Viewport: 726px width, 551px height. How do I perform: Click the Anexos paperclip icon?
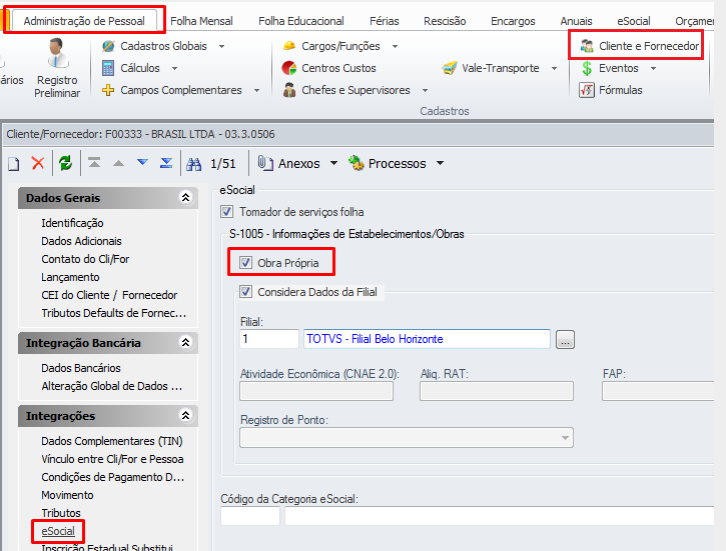coord(265,163)
